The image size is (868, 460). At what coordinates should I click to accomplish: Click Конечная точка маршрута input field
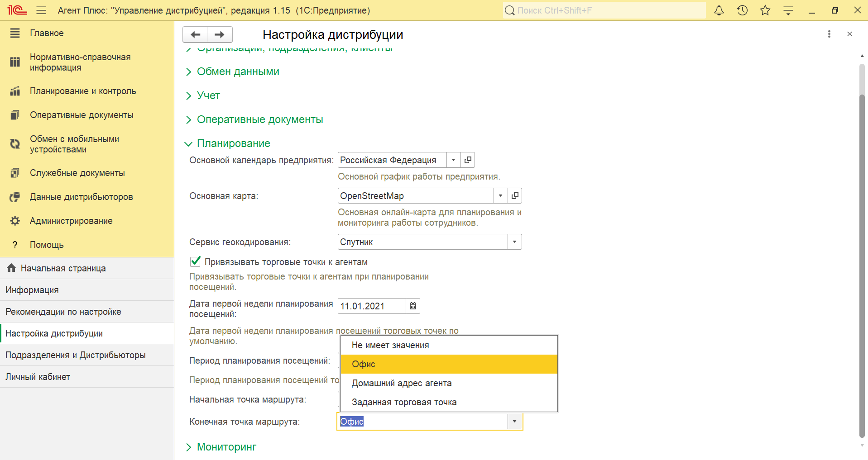[x=422, y=422]
